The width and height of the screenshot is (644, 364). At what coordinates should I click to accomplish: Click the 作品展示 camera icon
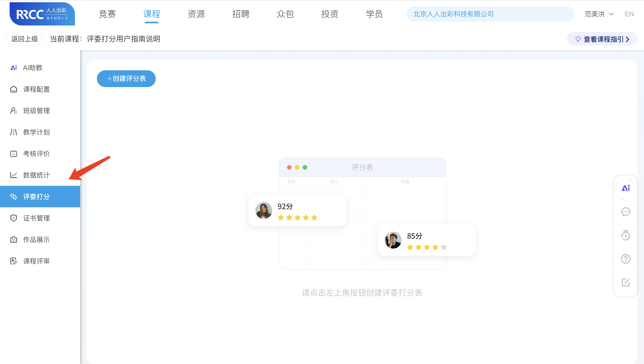pos(13,240)
